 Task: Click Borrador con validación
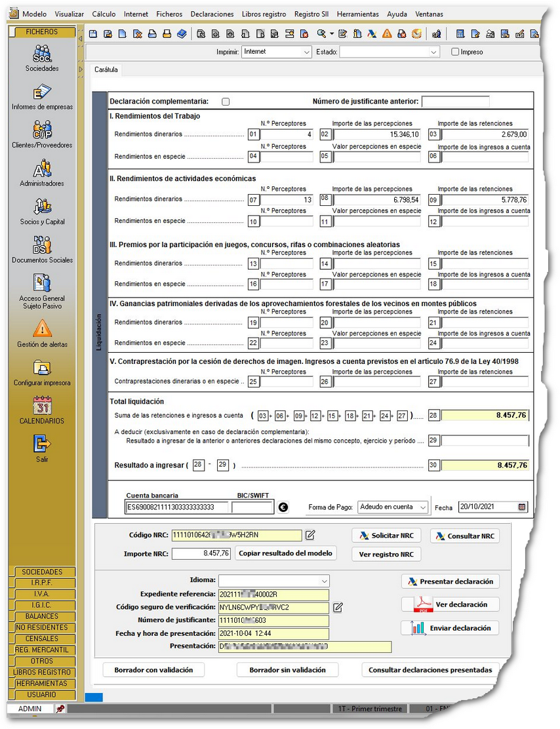coord(153,670)
